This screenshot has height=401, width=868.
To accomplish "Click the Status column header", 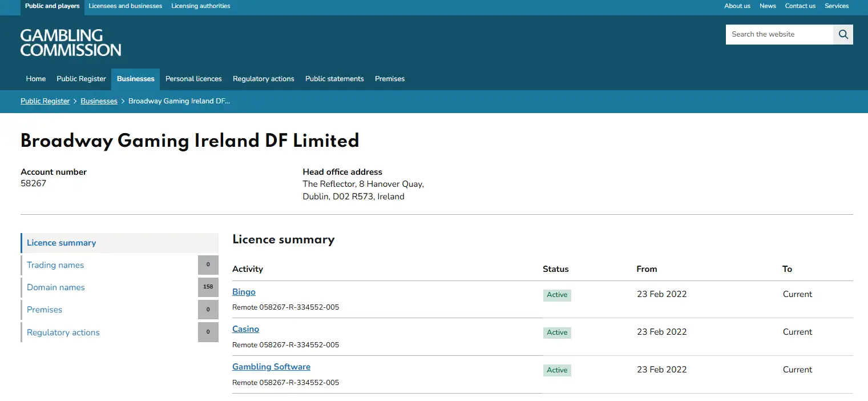I will [x=556, y=269].
